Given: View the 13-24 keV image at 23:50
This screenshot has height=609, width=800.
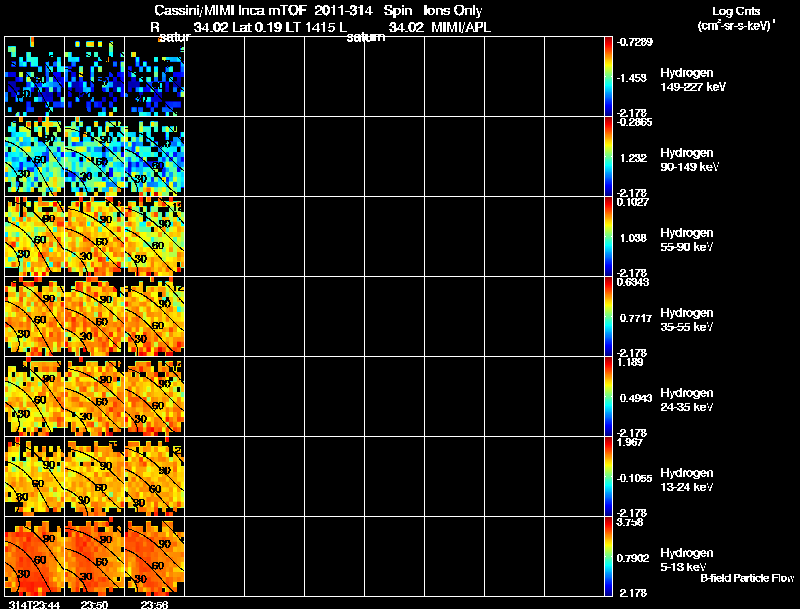Looking at the screenshot, I should pyautogui.click(x=95, y=476).
